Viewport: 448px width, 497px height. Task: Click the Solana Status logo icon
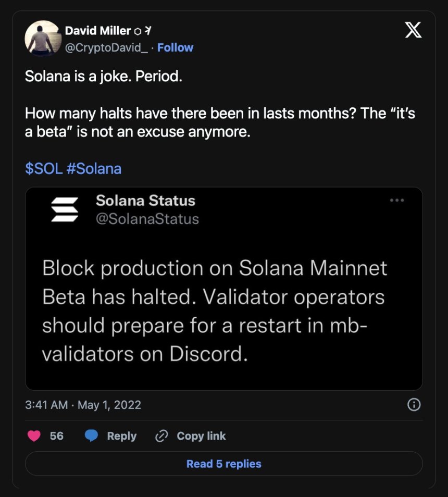click(x=65, y=209)
